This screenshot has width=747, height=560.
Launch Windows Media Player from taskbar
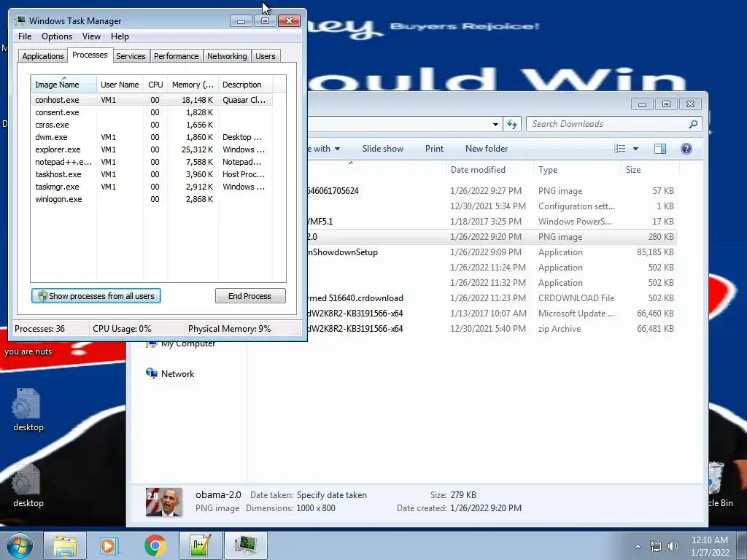point(109,545)
